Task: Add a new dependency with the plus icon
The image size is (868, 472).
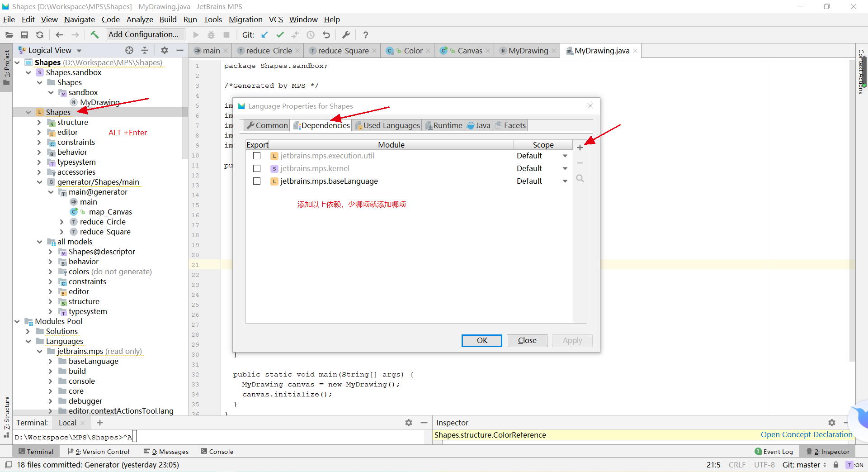Action: click(580, 147)
